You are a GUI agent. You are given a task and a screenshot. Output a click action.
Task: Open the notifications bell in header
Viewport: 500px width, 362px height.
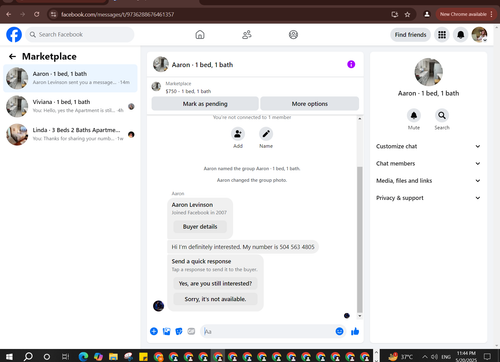[x=461, y=35]
